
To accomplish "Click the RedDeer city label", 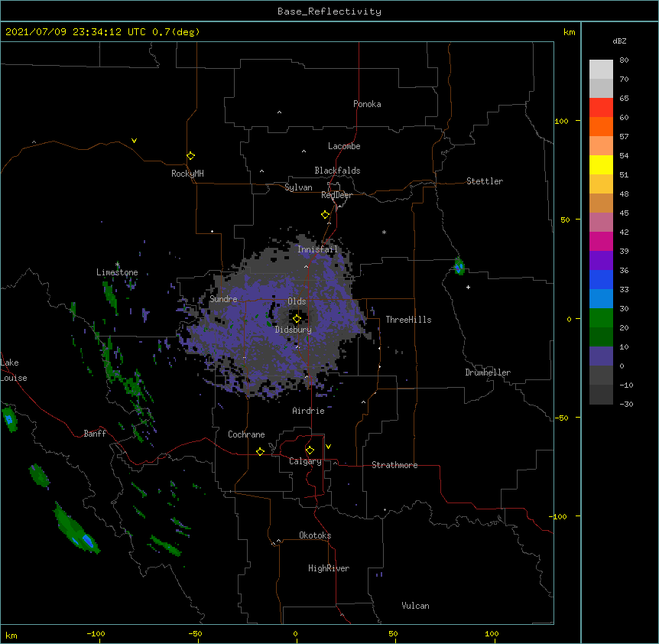I will (x=336, y=195).
